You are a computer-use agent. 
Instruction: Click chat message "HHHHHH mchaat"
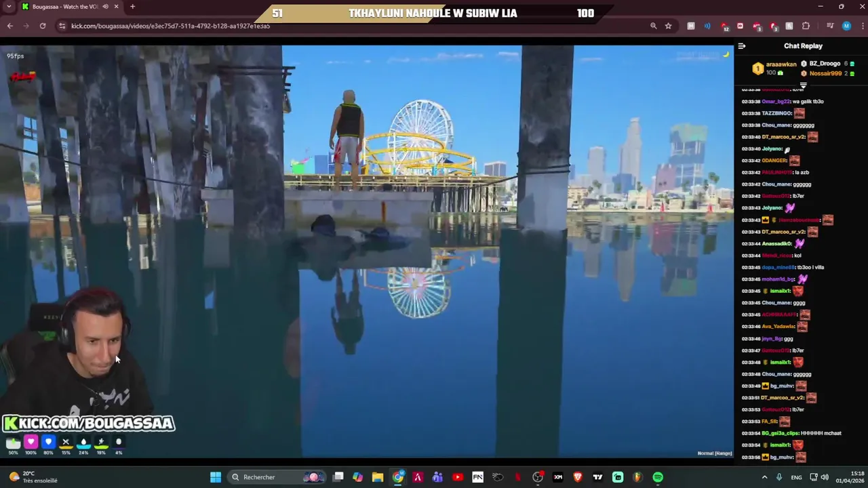tap(821, 433)
